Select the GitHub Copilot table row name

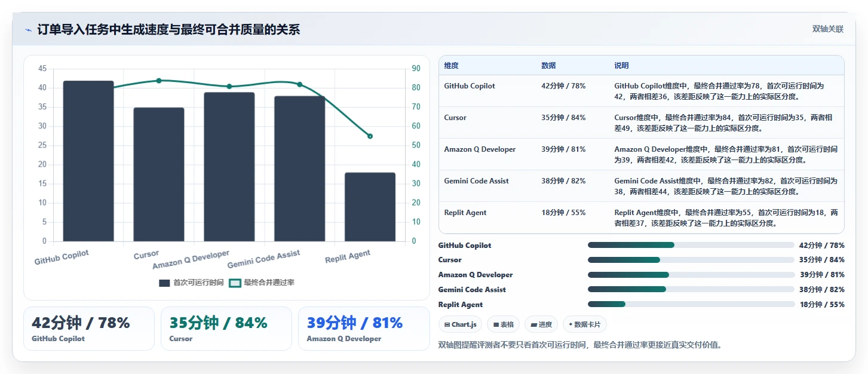470,86
